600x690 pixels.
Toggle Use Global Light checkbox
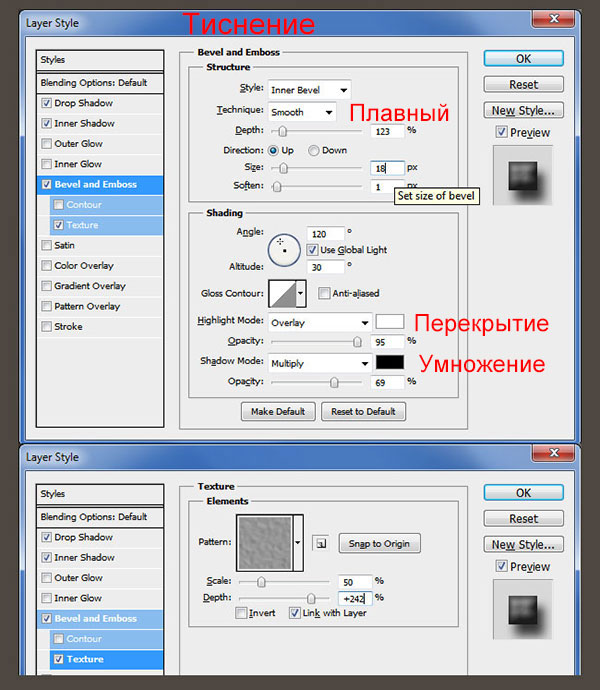tap(312, 250)
